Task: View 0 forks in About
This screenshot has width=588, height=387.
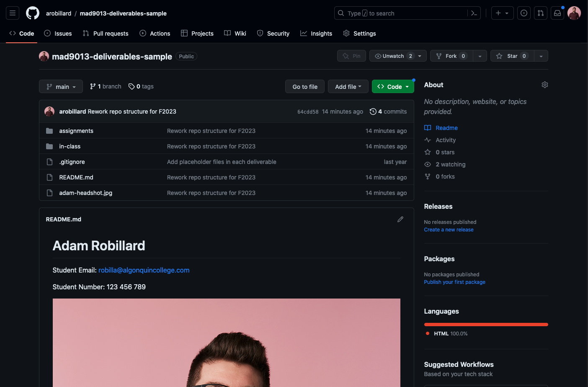Action: tap(445, 177)
